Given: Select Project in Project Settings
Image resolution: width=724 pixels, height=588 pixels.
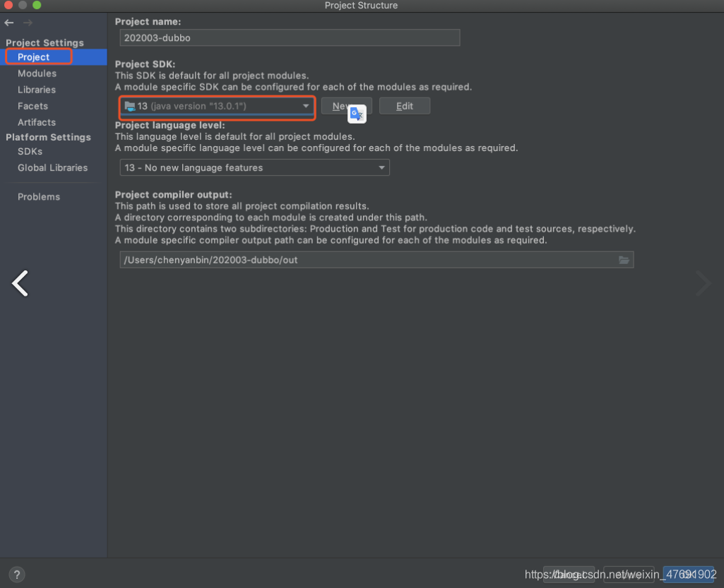Looking at the screenshot, I should click(x=33, y=56).
